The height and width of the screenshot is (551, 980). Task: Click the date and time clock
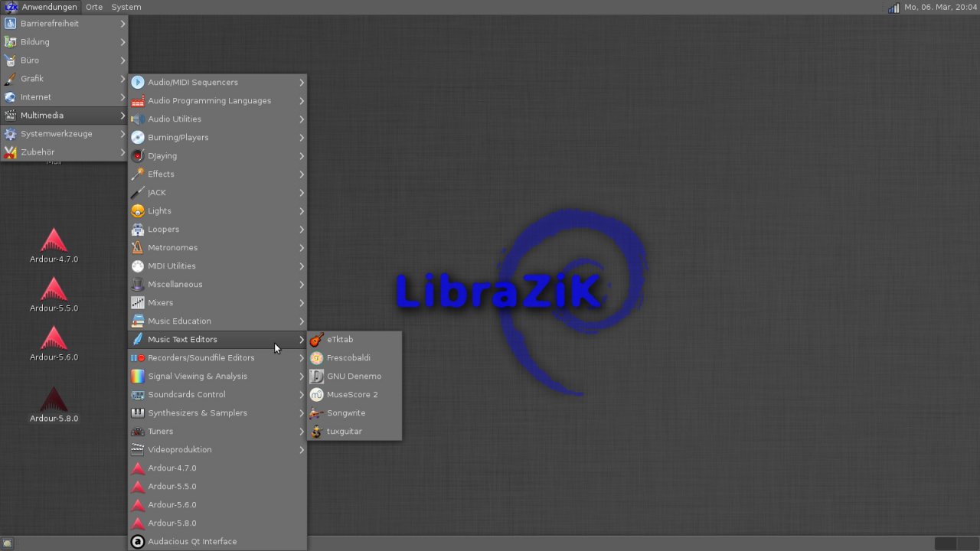point(941,7)
